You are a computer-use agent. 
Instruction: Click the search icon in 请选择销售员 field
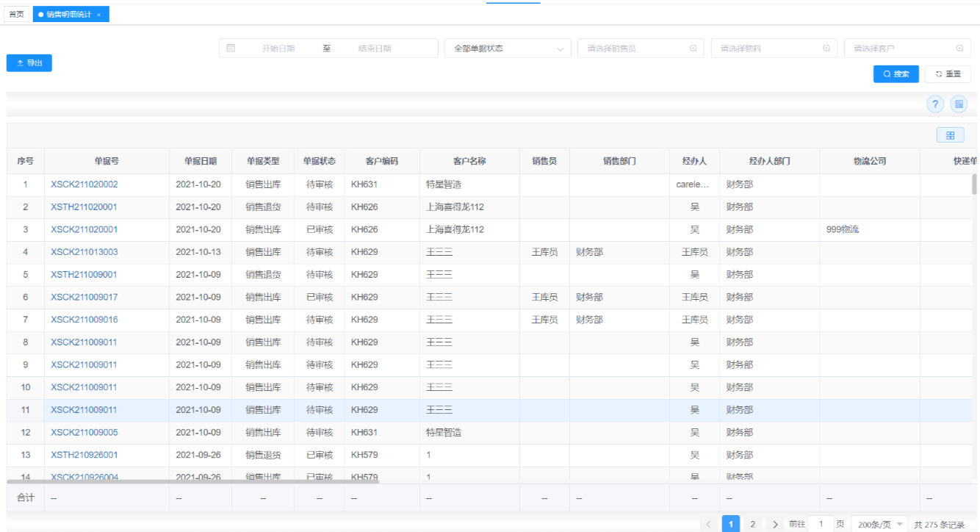[693, 48]
